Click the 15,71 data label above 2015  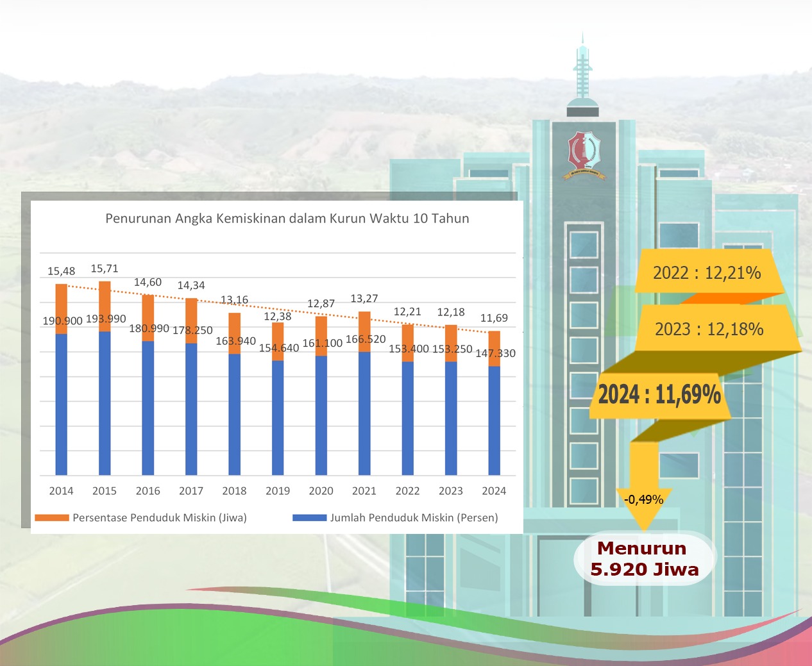105,269
